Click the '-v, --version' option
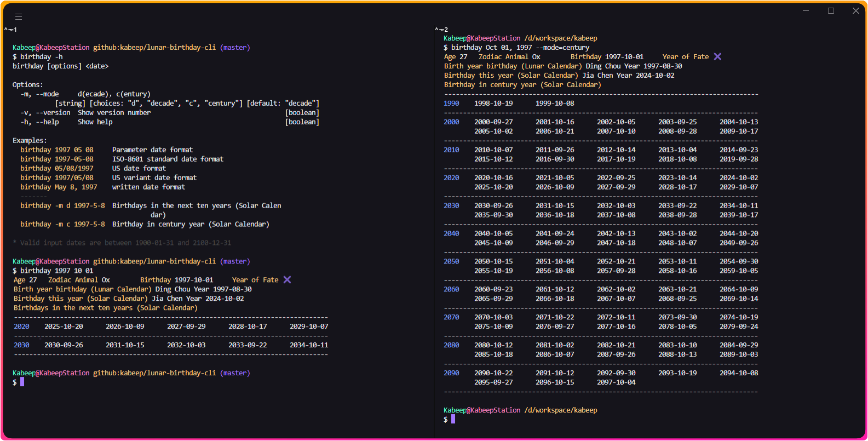Screen dimensions: 868x441 (x=45, y=113)
